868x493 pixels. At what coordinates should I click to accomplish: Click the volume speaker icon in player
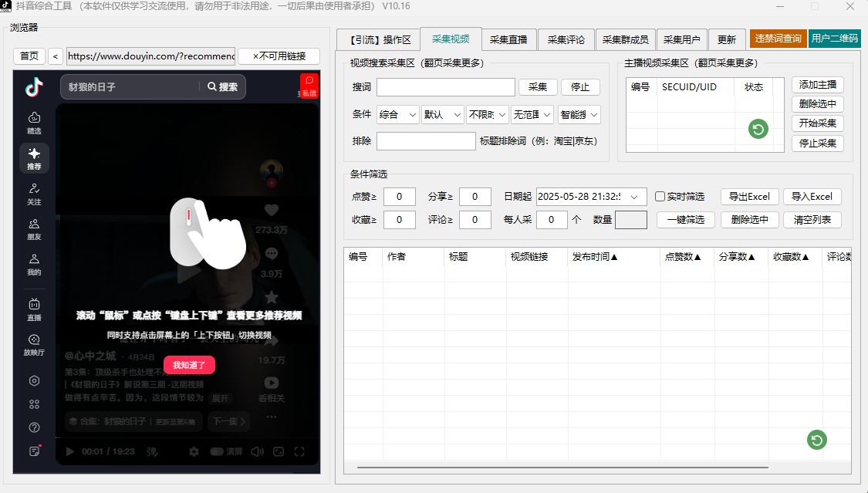point(257,451)
